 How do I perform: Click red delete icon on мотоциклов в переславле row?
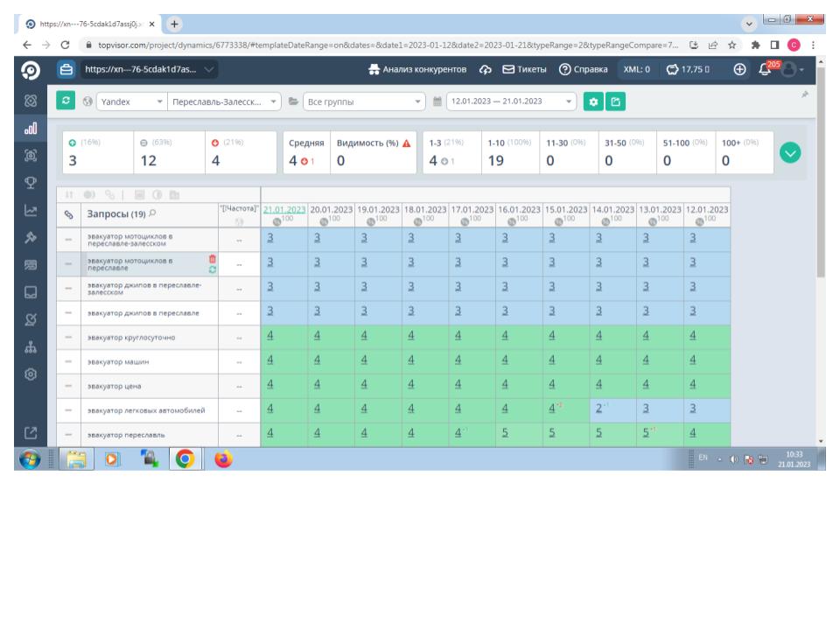[213, 259]
